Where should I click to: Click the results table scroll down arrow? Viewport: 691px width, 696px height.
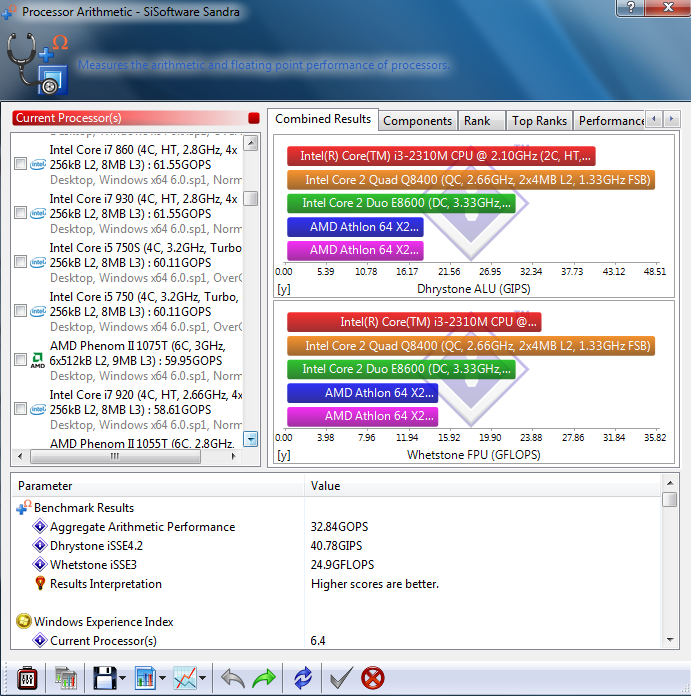pos(670,640)
